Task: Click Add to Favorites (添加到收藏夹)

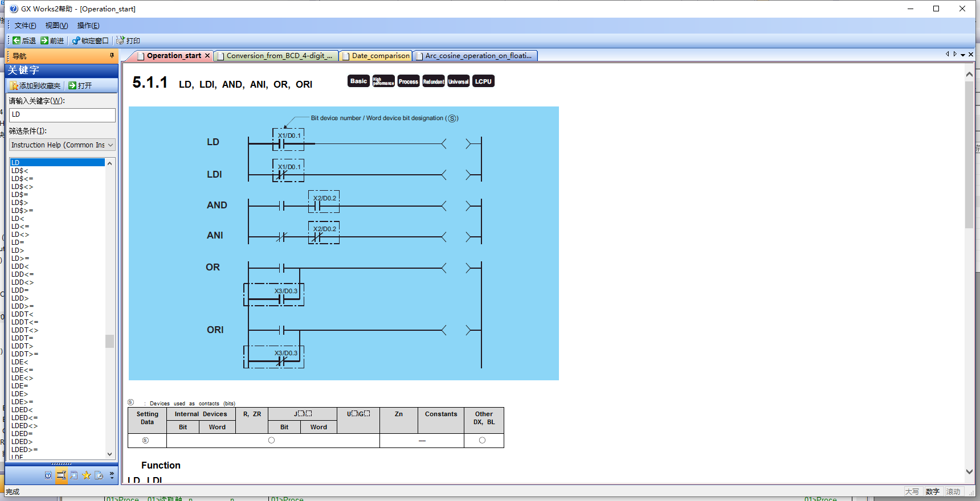Action: tap(35, 85)
